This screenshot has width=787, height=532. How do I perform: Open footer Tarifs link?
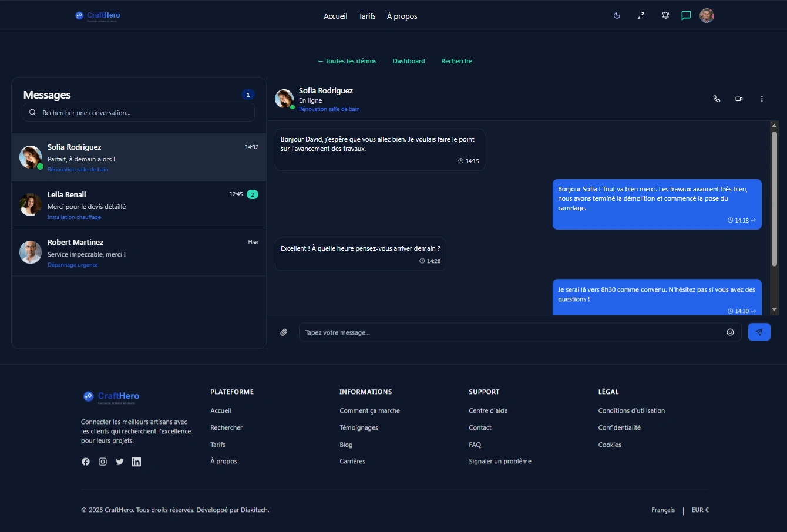(x=218, y=445)
